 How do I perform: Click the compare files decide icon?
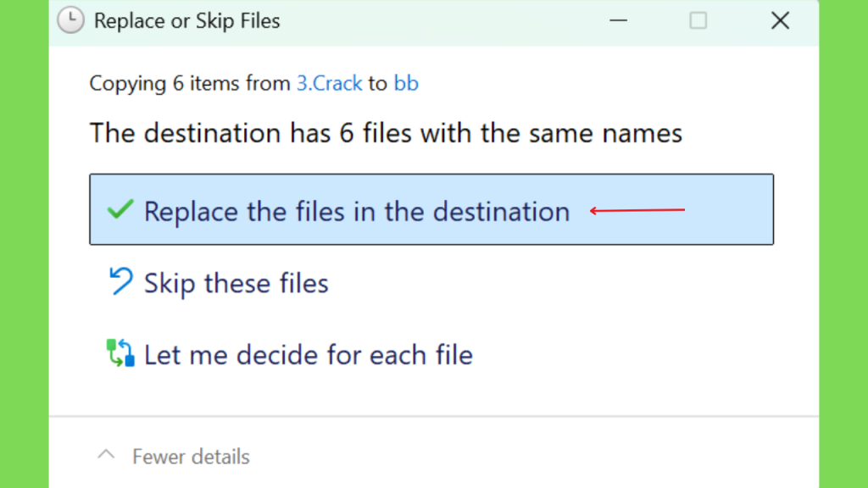click(120, 353)
